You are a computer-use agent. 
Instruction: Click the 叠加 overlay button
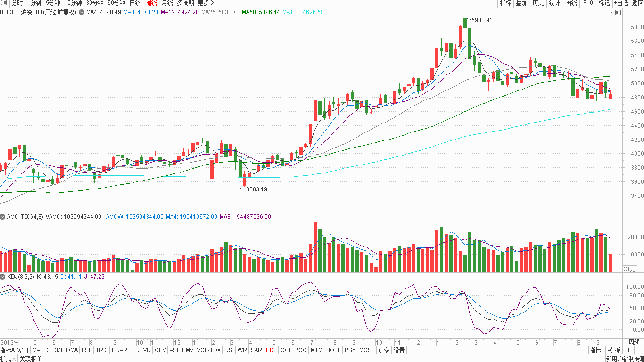point(521,3)
